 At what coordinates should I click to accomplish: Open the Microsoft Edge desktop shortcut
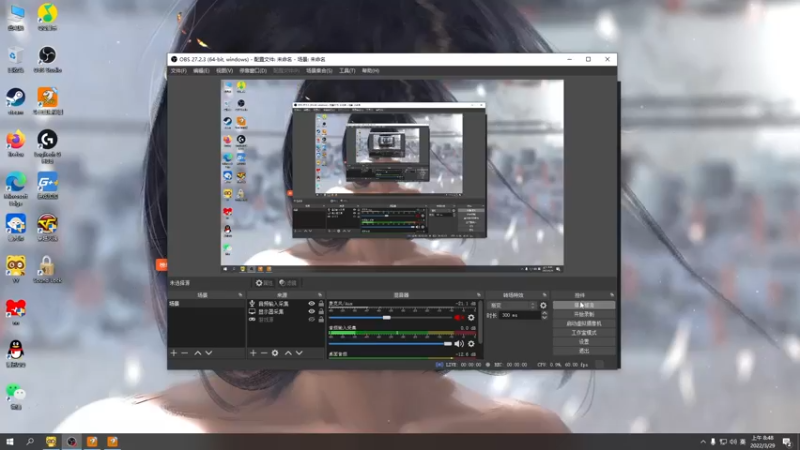click(16, 188)
